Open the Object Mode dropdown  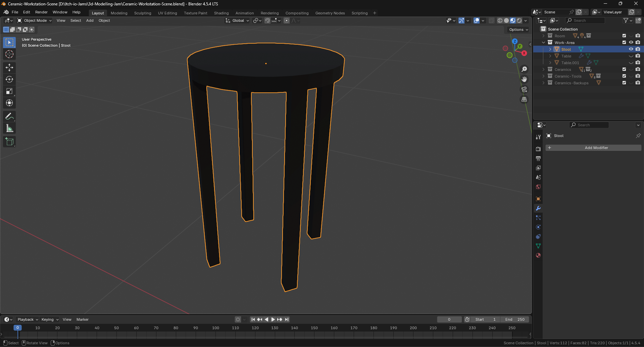point(35,20)
